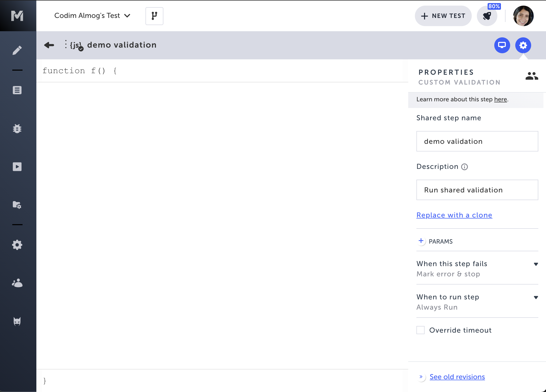
Task: Click the 'Always Run' value
Action: coord(437,307)
